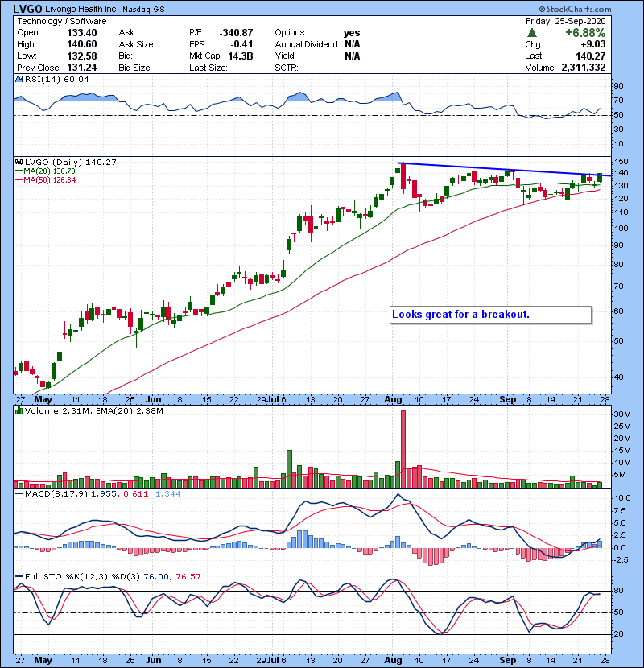The width and height of the screenshot is (644, 668).
Task: Click the 150 price axis label
Action: coord(621,162)
